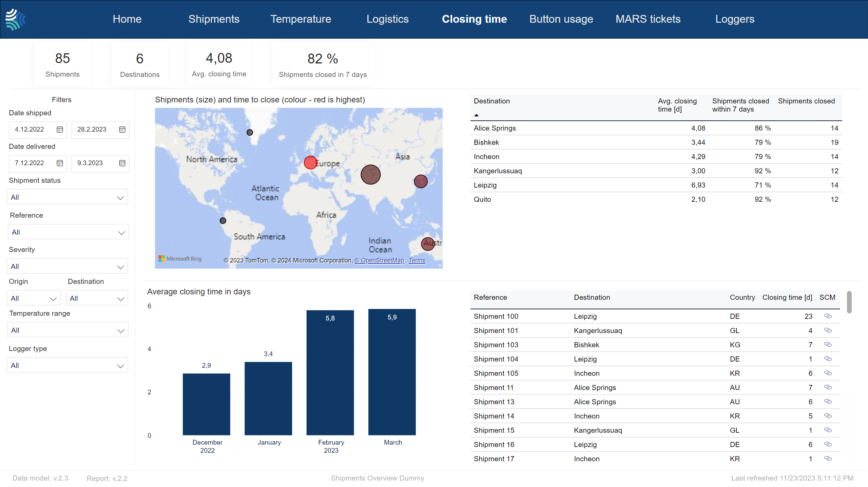This screenshot has width=868, height=487.
Task: Click the 4,08 Avg. closing time card
Action: coord(219,64)
